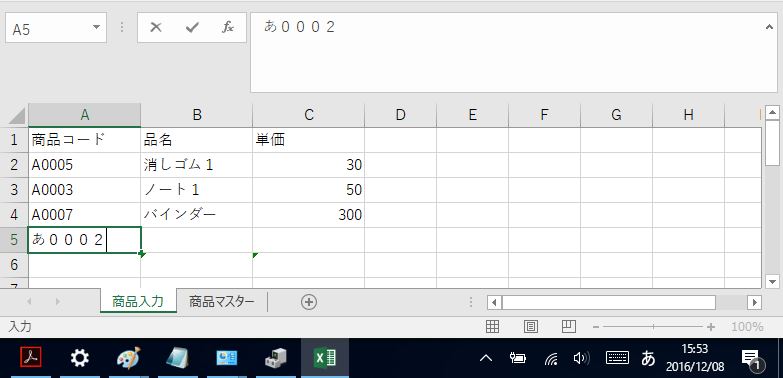
Task: Confirm the entry with the checkmark
Action: click(192, 27)
